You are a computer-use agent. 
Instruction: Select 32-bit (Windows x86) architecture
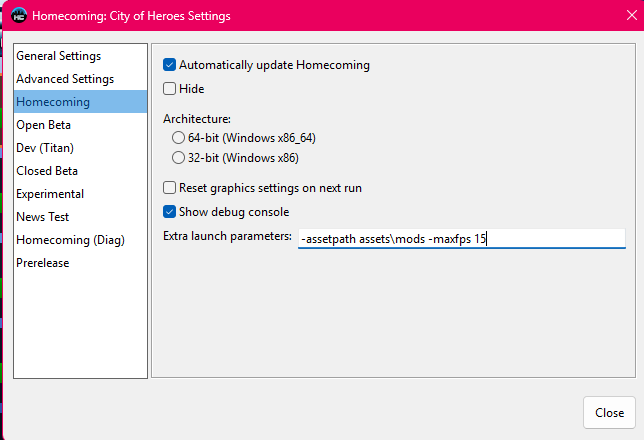(178, 158)
